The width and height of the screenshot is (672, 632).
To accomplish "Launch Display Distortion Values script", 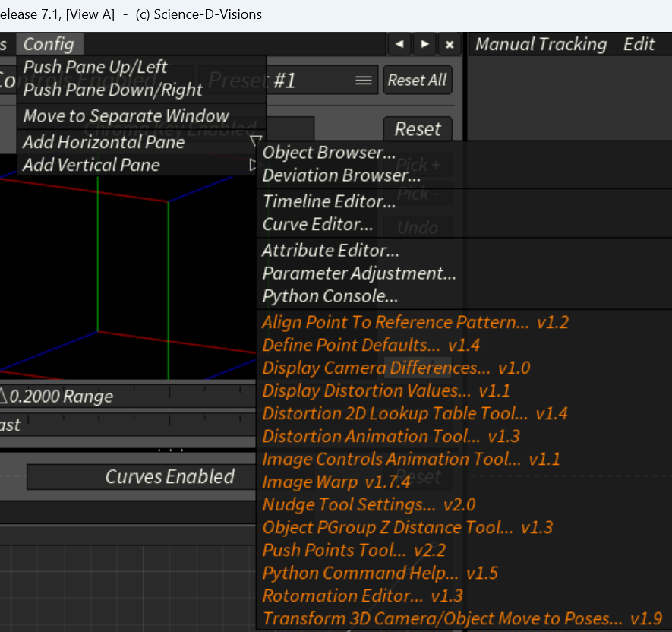I will coord(465,390).
